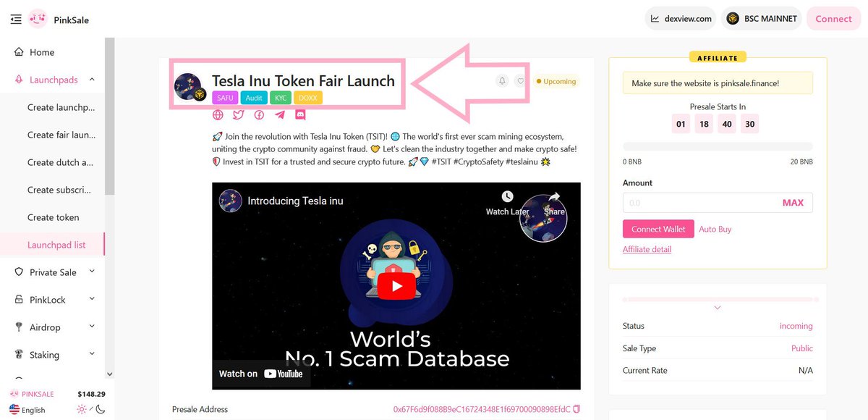Click the presale BNB progress bar

tap(718, 146)
